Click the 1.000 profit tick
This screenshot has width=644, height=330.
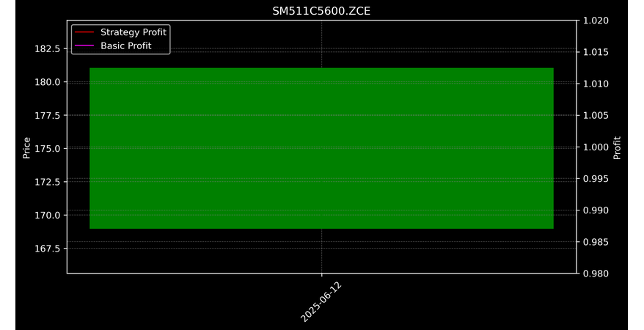point(596,147)
